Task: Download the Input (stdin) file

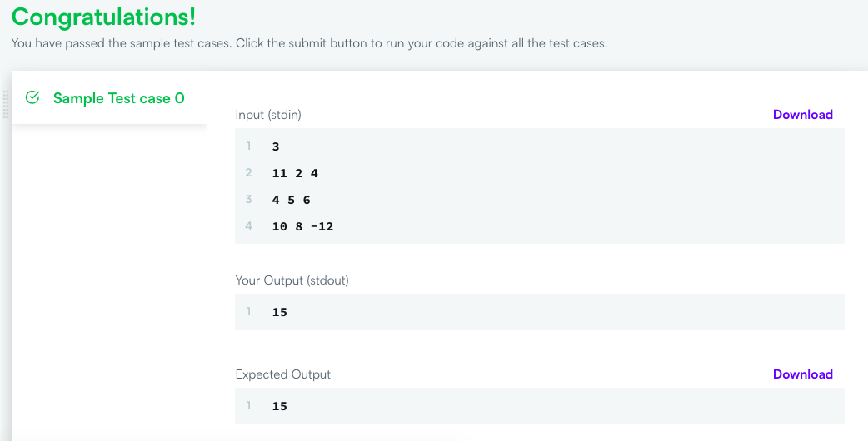Action: pyautogui.click(x=803, y=114)
